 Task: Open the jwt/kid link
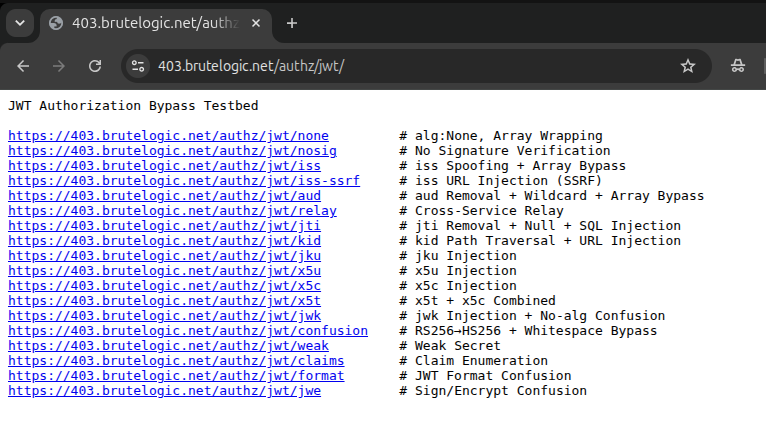(165, 241)
